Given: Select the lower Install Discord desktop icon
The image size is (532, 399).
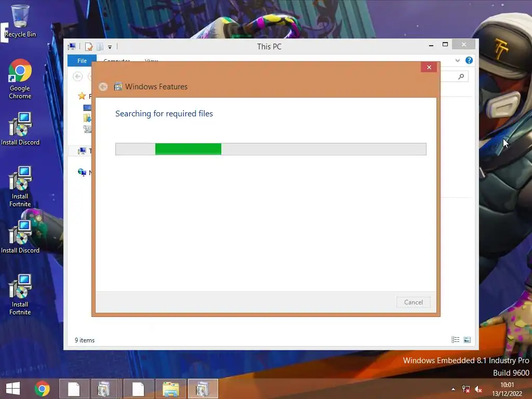Looking at the screenshot, I should click(x=20, y=237).
